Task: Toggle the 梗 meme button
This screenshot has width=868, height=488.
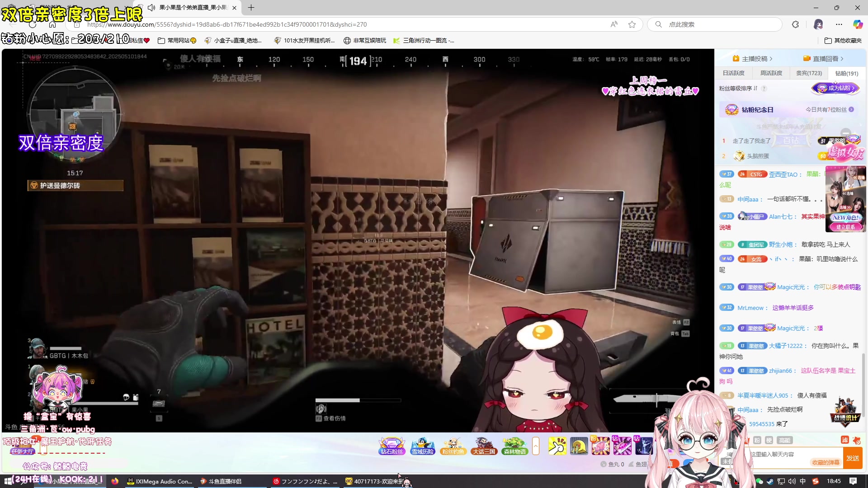Action: point(769,440)
